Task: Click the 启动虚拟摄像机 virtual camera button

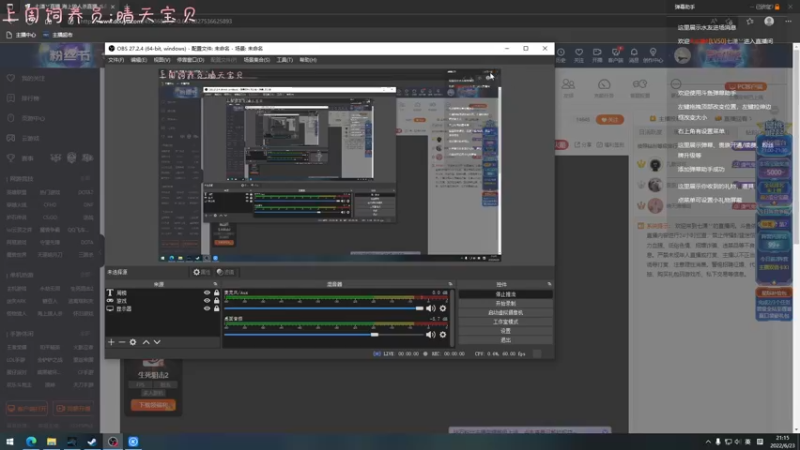Action: 506,313
